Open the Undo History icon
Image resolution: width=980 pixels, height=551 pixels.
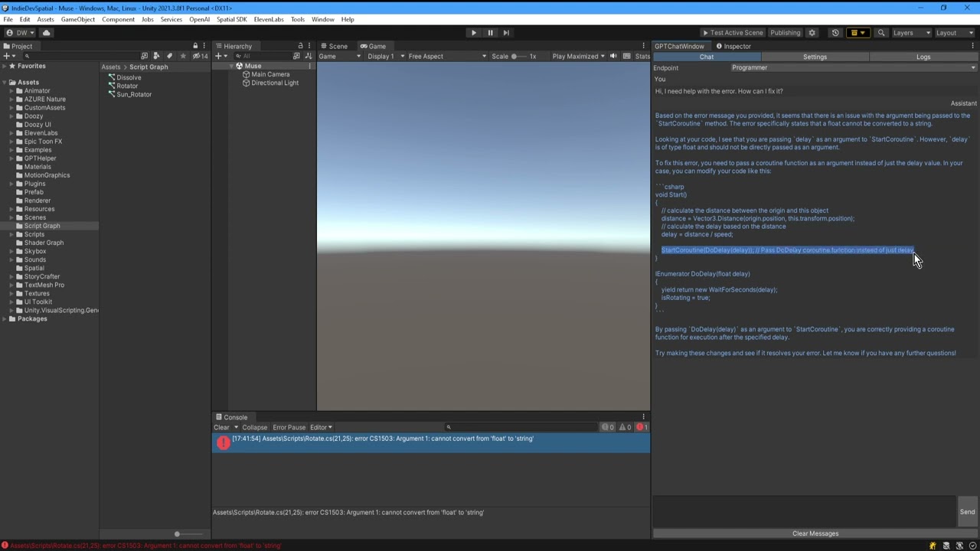coord(835,33)
